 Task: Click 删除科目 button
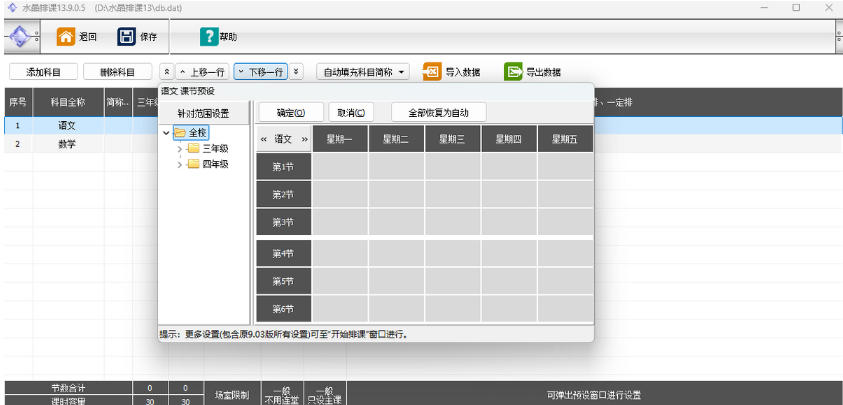tap(118, 72)
